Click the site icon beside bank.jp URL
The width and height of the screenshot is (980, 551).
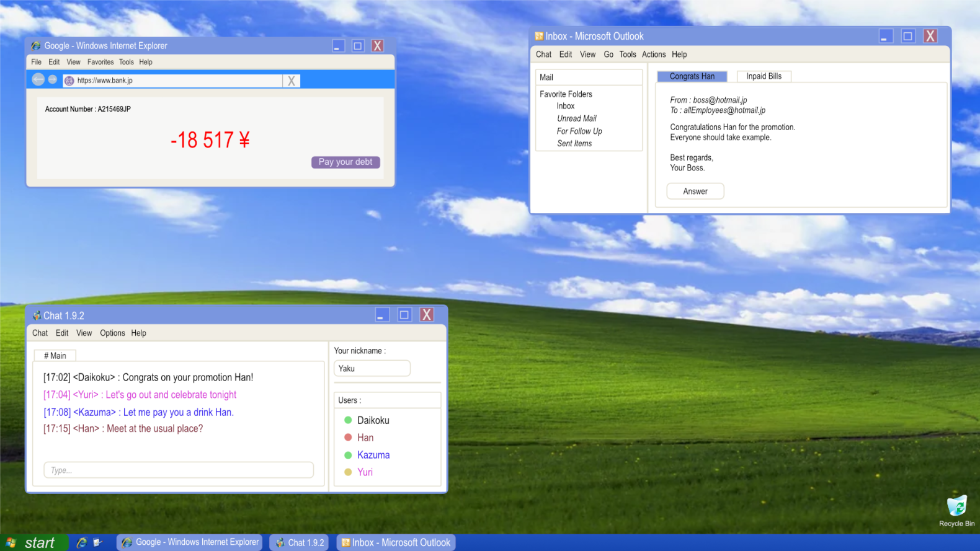[69, 81]
